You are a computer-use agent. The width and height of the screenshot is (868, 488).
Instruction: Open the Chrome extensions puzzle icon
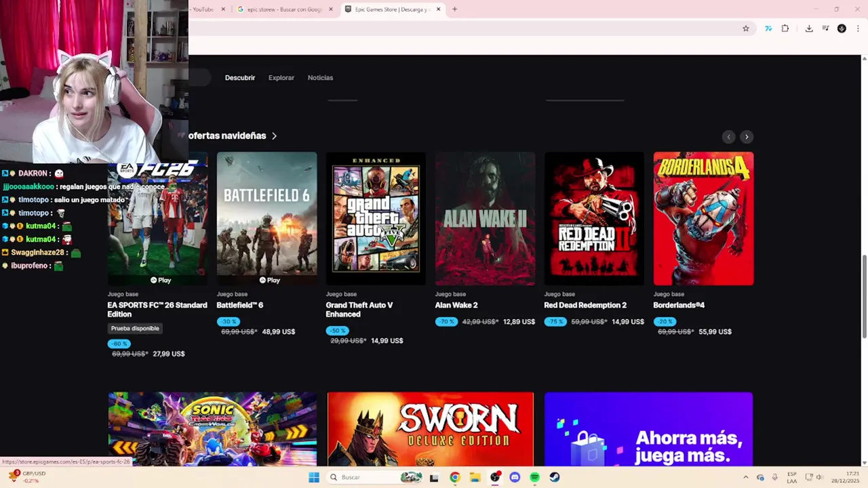(785, 28)
